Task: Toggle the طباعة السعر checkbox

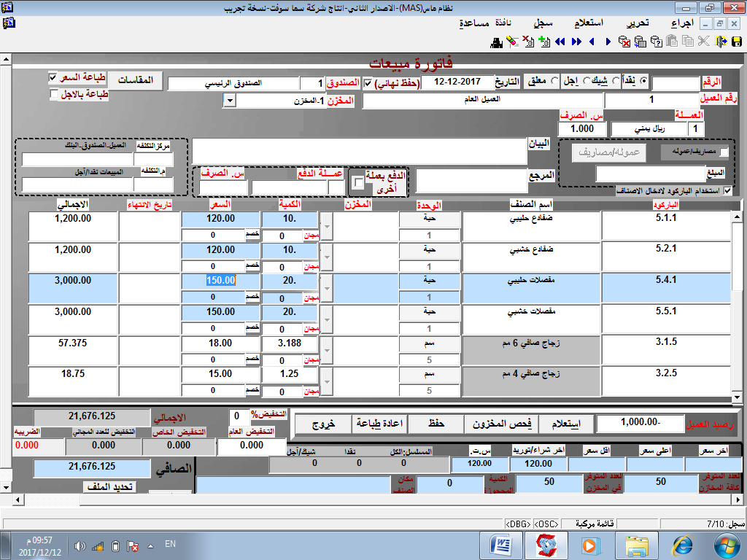Action: tap(53, 77)
